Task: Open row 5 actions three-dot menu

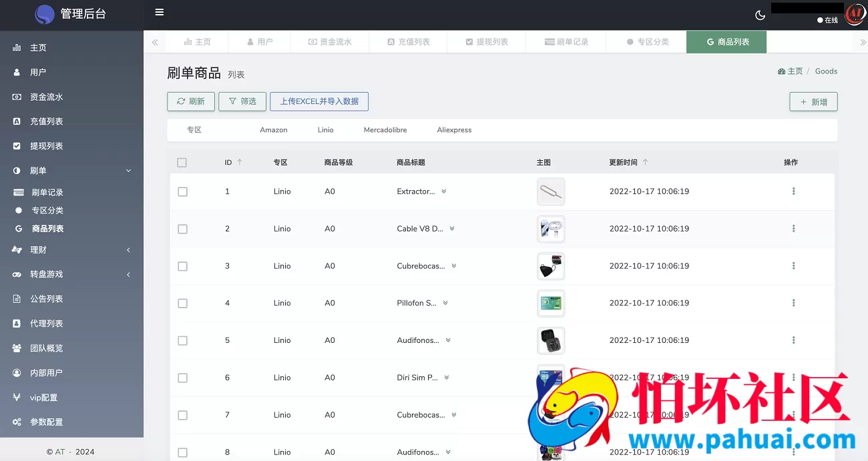Action: tap(793, 340)
